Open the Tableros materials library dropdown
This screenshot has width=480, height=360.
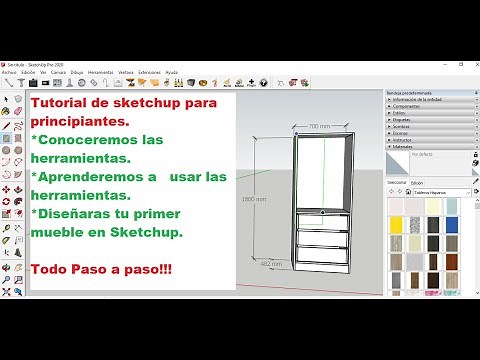coord(442,192)
